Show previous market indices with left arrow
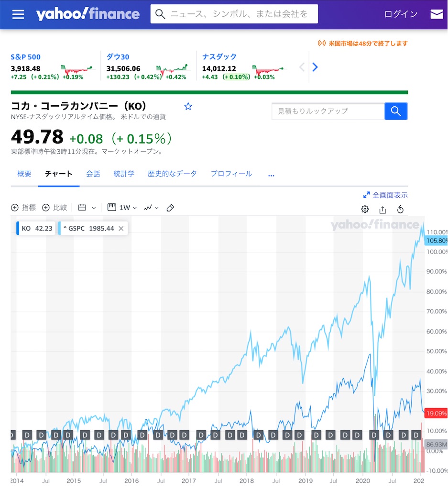Viewport: 448px width, 490px height. pos(302,67)
